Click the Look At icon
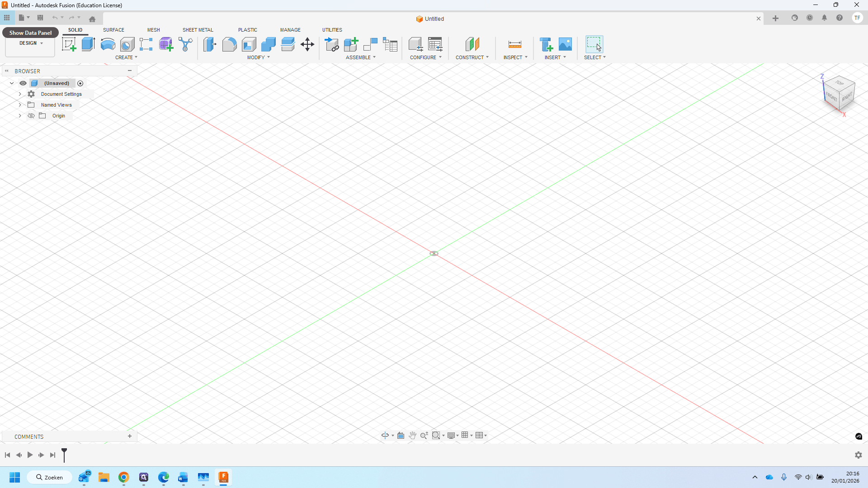This screenshot has width=868, height=488. [401, 435]
